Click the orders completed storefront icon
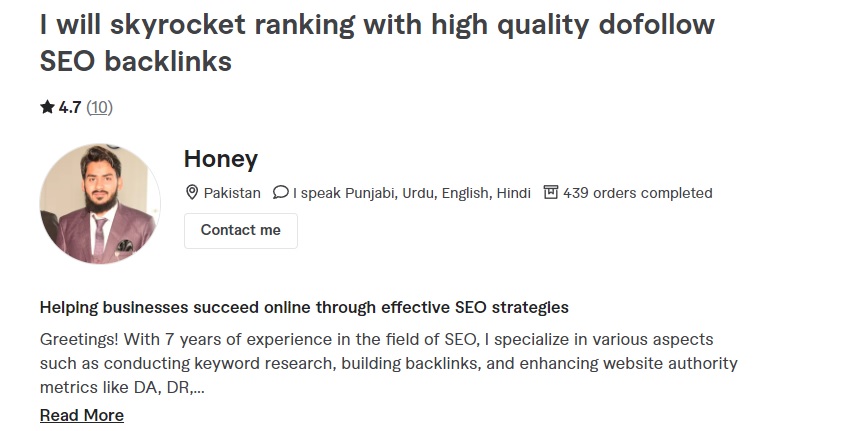The width and height of the screenshot is (846, 431). tap(550, 192)
